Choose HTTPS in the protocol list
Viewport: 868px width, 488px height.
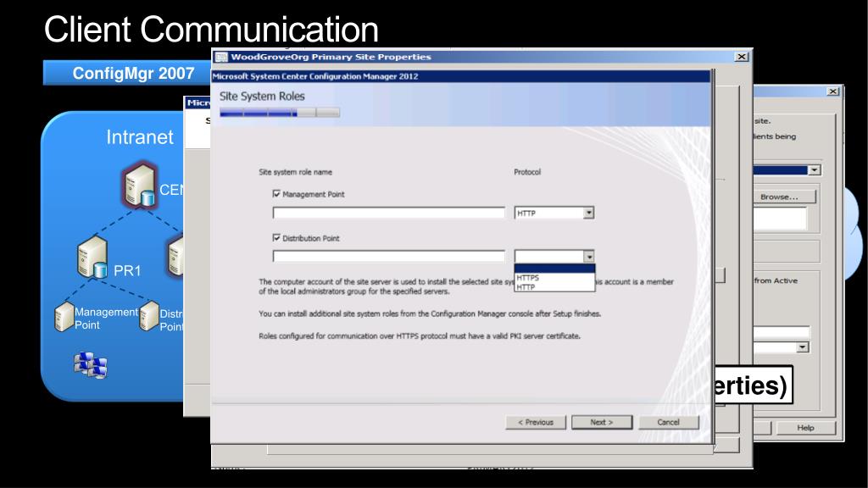(554, 278)
